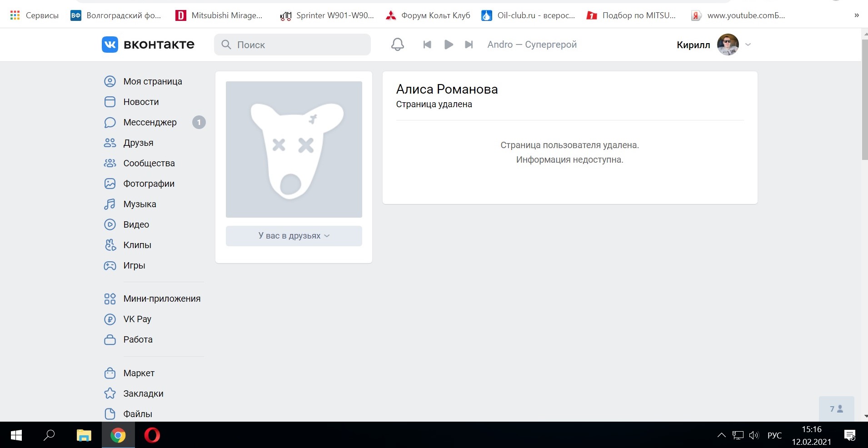Expand the 'У вас в друзьях' dropdown

tap(294, 236)
